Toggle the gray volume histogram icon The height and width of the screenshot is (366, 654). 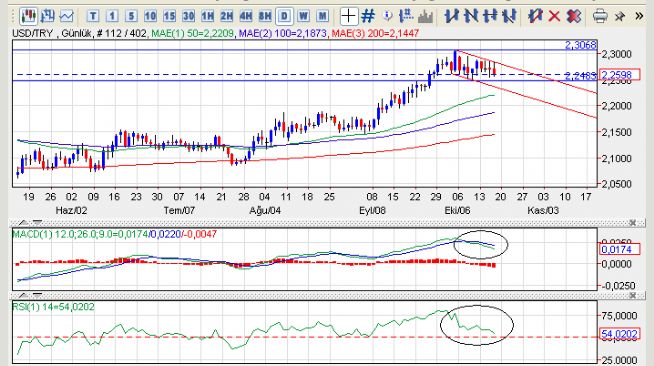click(425, 16)
